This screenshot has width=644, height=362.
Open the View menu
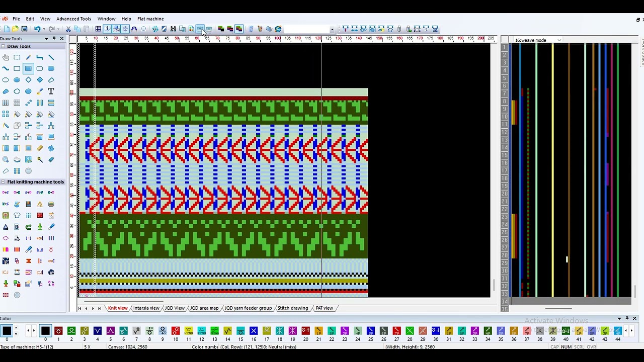point(45,19)
